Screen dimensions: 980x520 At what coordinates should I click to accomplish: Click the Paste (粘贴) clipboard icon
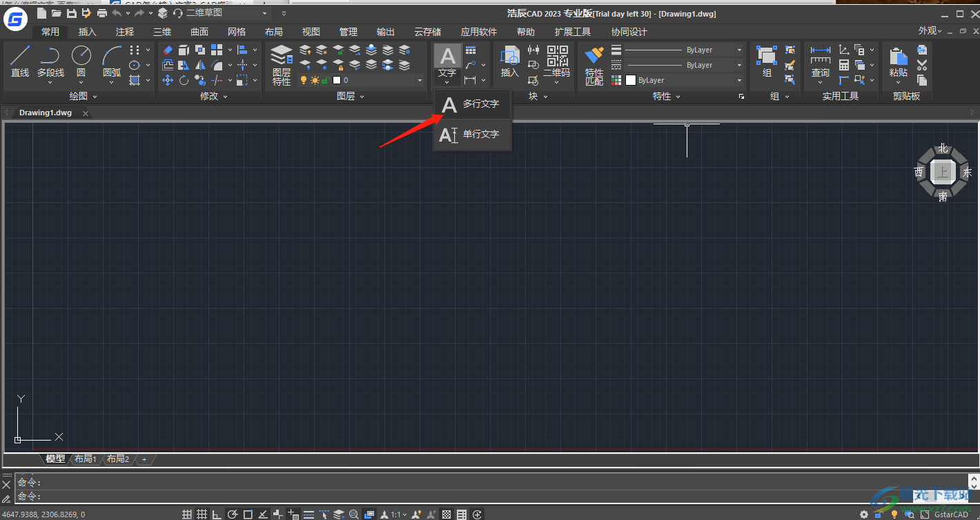pyautogui.click(x=899, y=61)
